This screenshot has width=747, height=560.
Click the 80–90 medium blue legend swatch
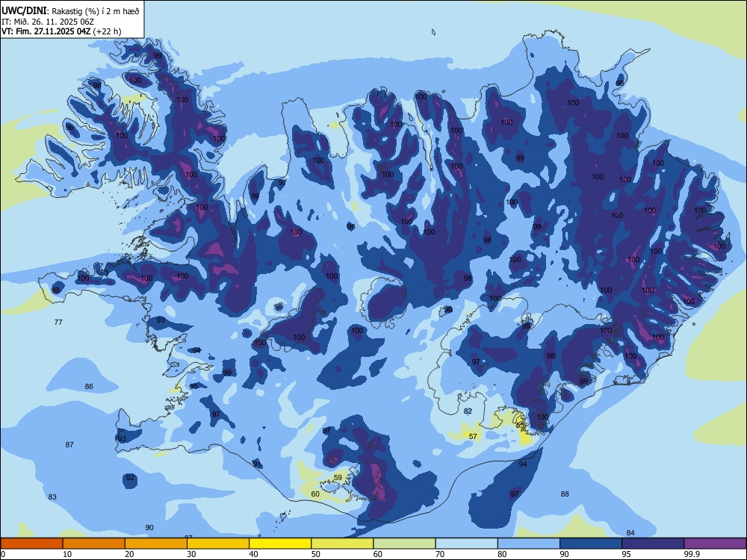(529, 544)
